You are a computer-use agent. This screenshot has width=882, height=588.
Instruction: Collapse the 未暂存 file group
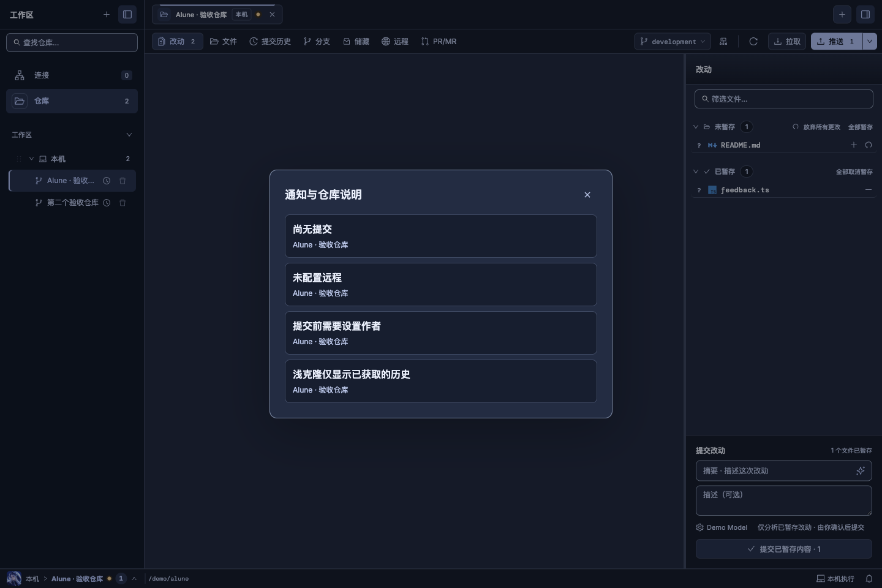[x=696, y=127]
